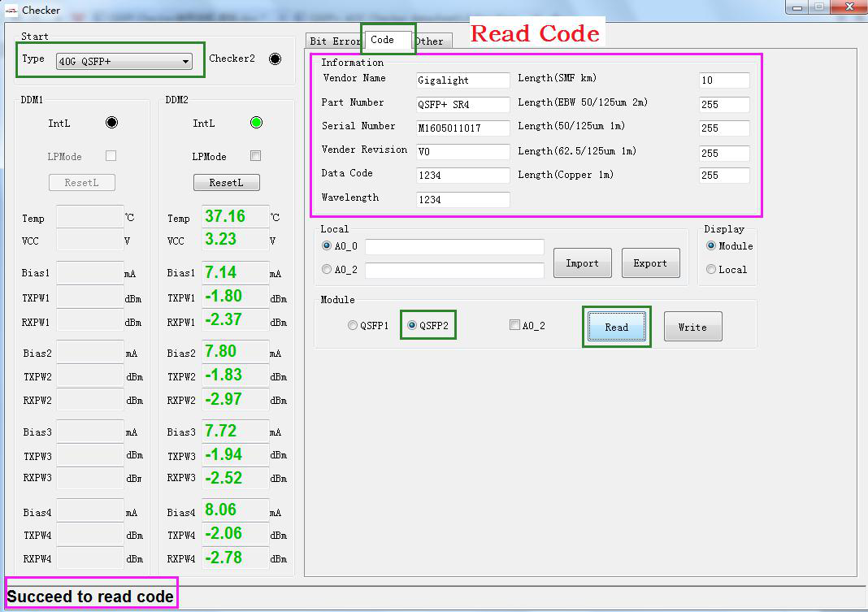Click the Checker app icon in title bar
The image size is (868, 612).
click(11, 10)
